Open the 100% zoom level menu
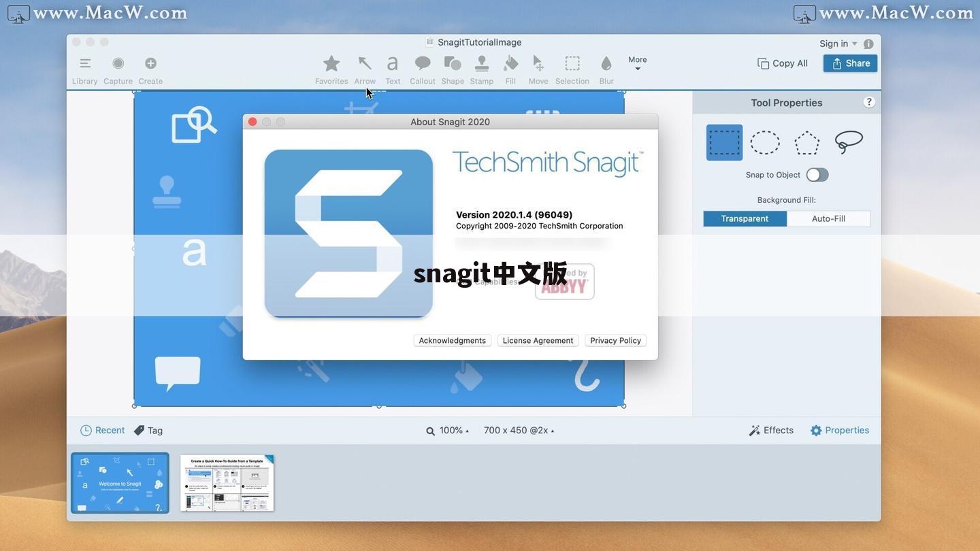Screen dimensions: 980x551 448,431
